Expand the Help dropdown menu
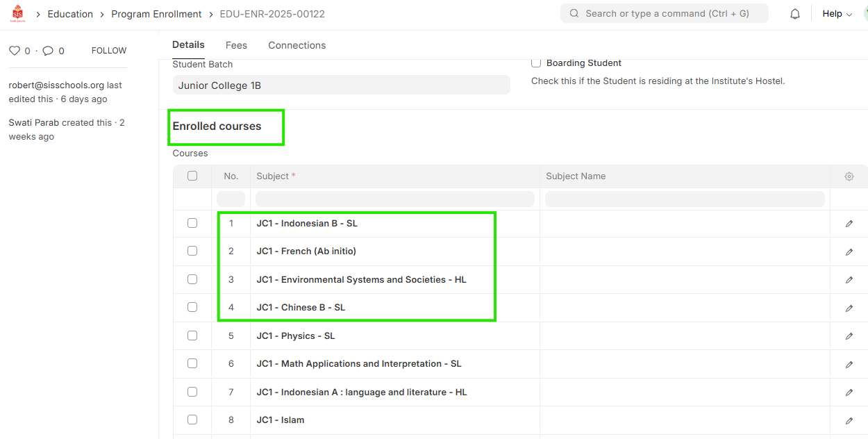 point(837,14)
